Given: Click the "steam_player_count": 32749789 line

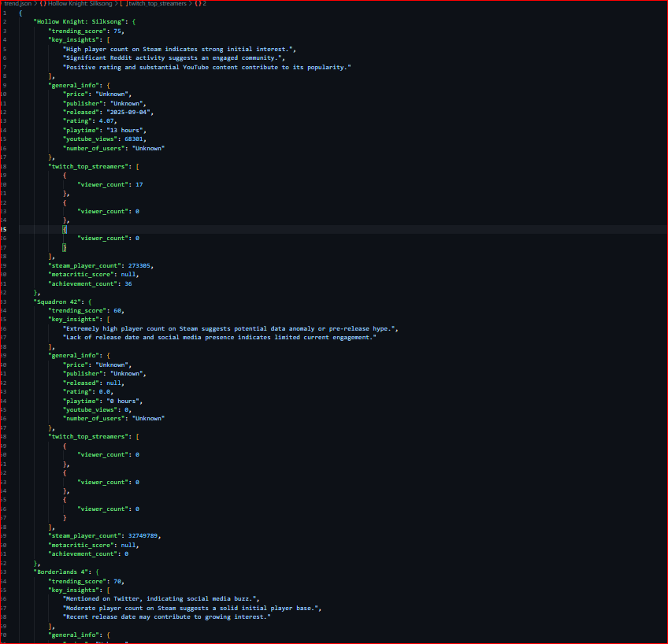Looking at the screenshot, I should click(x=104, y=536).
